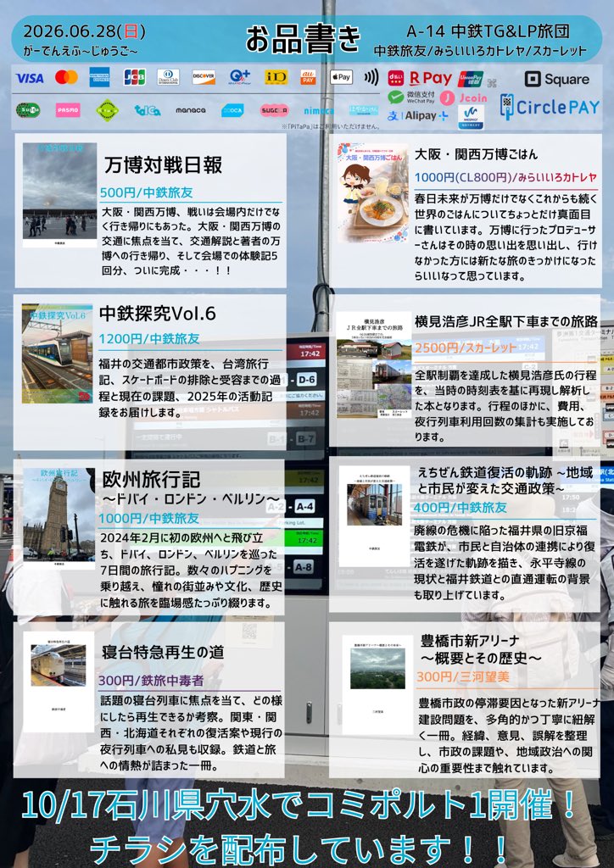Screen dimensions: 614x868
Task: Select the title 寝台特急再生の道
Action: 163,652
